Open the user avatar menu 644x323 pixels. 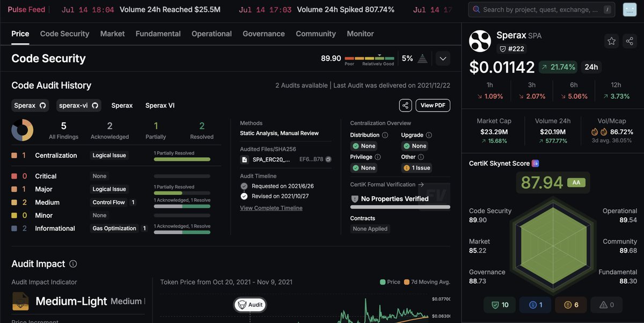629,10
